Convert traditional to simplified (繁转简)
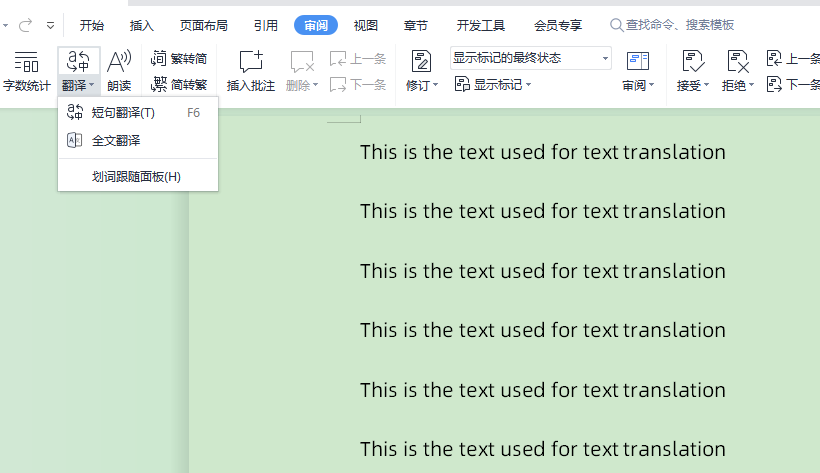The height and width of the screenshot is (473, 820). (179, 59)
